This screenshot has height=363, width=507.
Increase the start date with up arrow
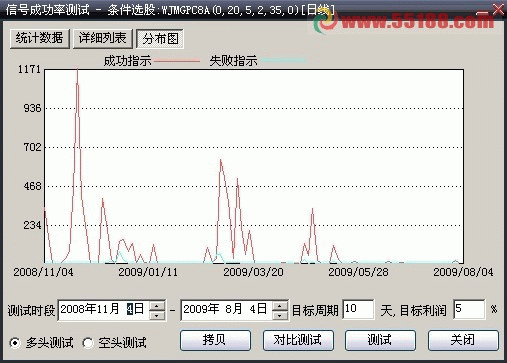[x=157, y=306]
